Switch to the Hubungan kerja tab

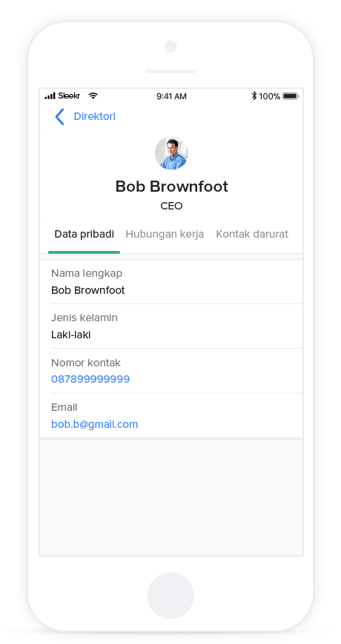coord(165,234)
